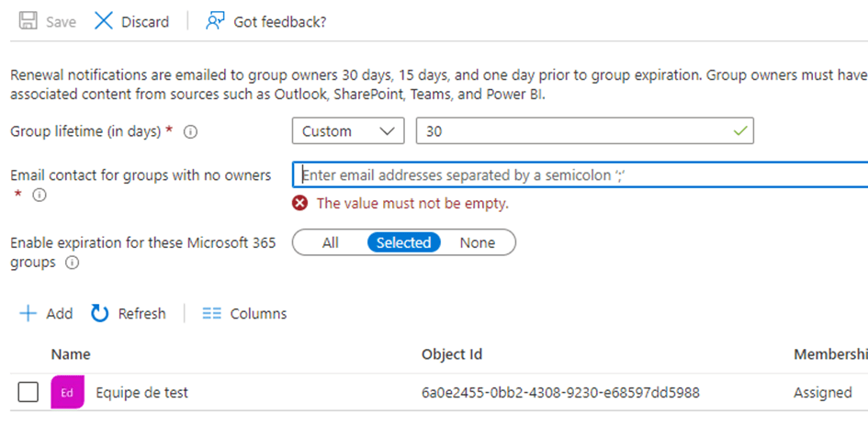This screenshot has width=868, height=437.
Task: Click info icon next to groups label
Action: click(72, 263)
